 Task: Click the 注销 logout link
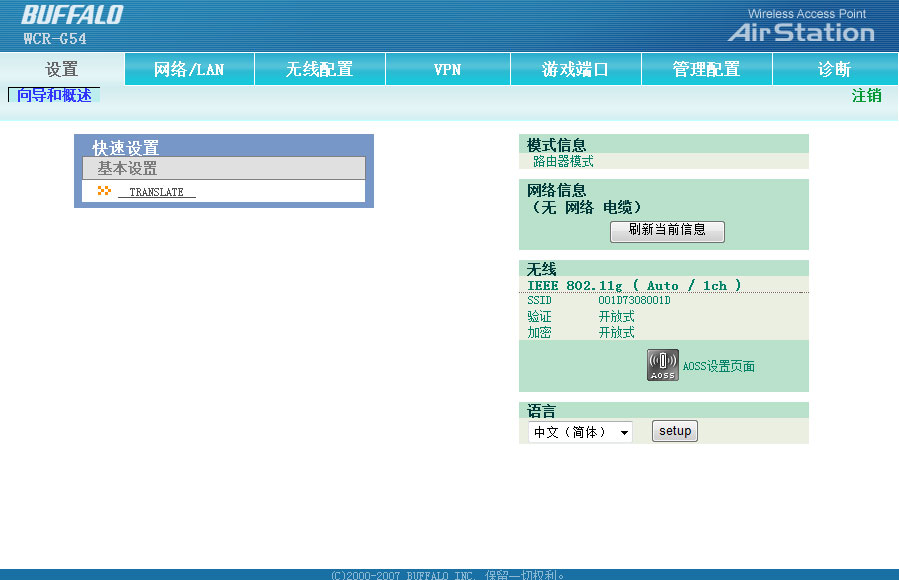(866, 95)
